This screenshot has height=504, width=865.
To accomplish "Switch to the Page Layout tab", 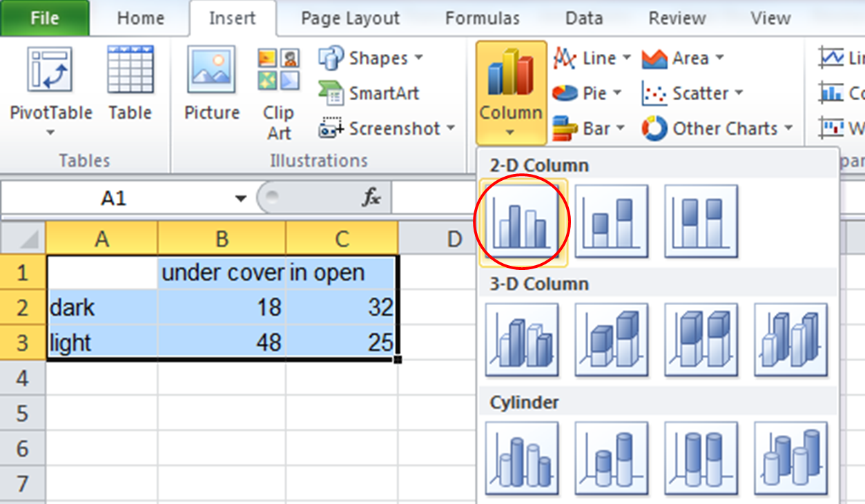I will point(350,18).
